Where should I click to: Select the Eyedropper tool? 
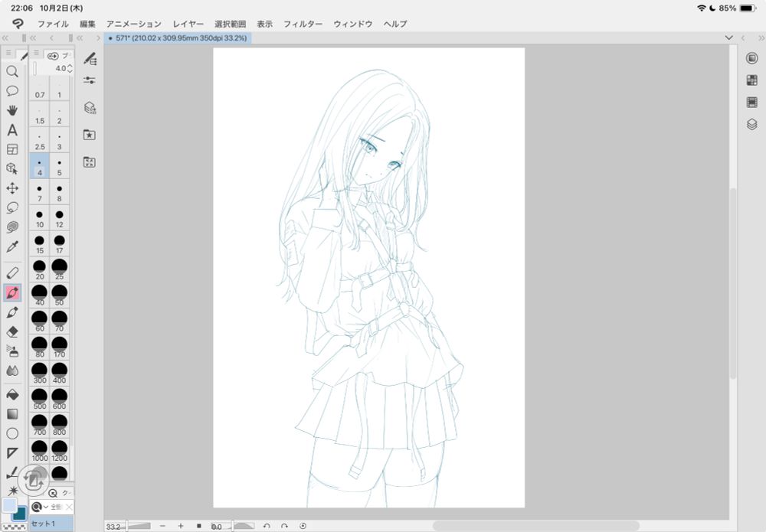coord(12,246)
